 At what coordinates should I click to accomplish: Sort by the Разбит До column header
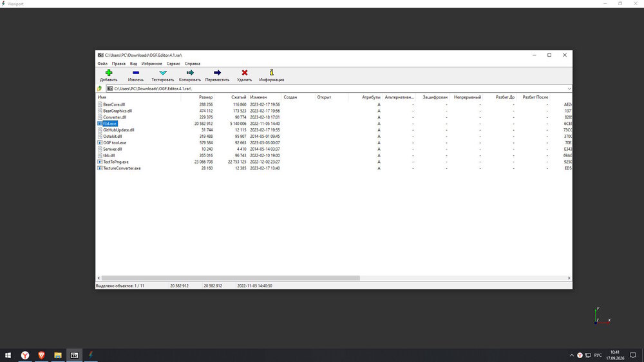[500, 97]
